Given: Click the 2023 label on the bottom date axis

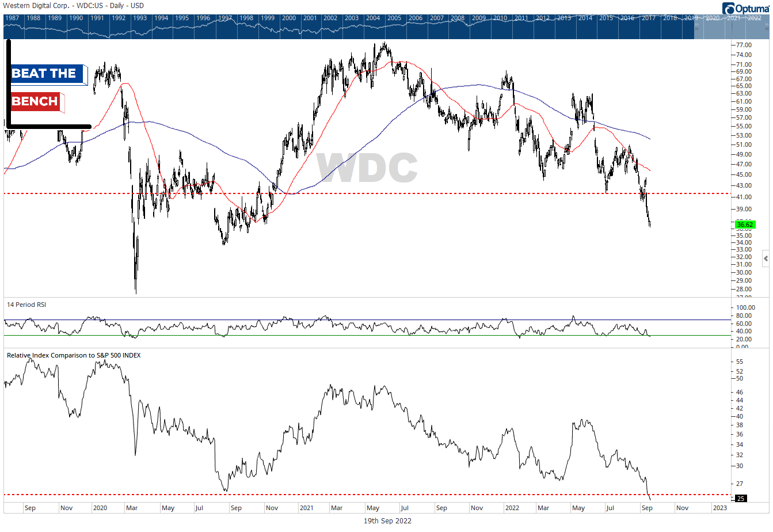Looking at the screenshot, I should (x=719, y=508).
